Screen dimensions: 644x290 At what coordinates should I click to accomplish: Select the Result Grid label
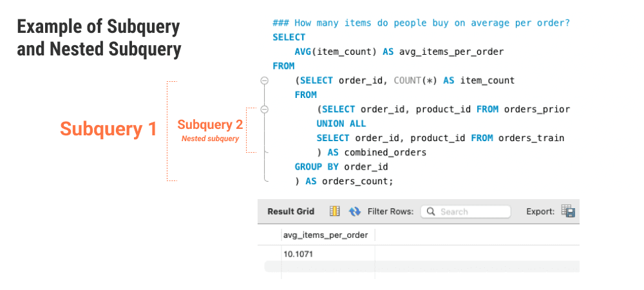[290, 211]
